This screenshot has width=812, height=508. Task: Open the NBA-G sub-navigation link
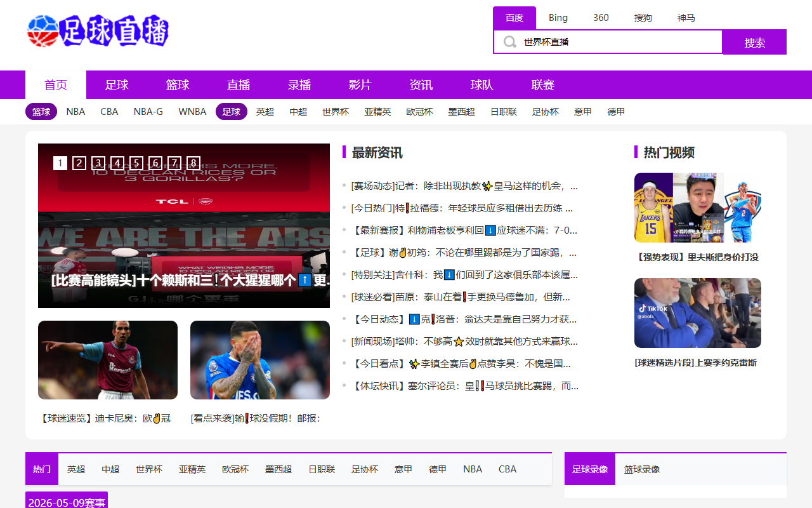(148, 112)
